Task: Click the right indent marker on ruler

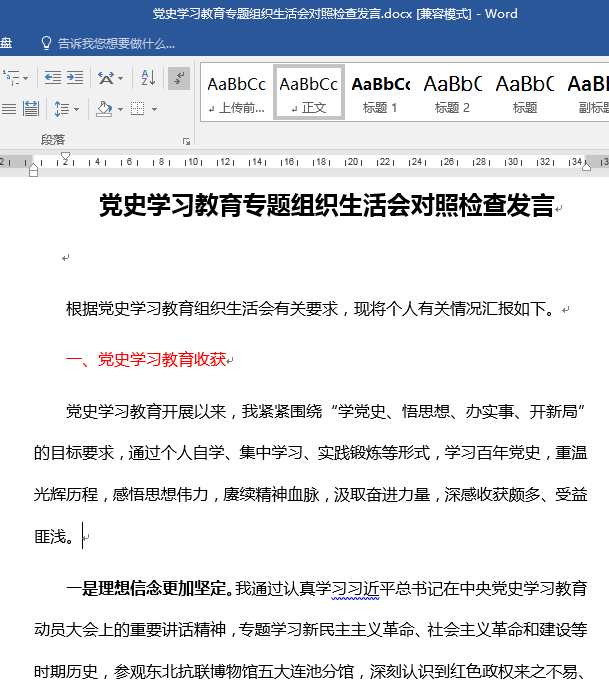Action: pyautogui.click(x=587, y=166)
